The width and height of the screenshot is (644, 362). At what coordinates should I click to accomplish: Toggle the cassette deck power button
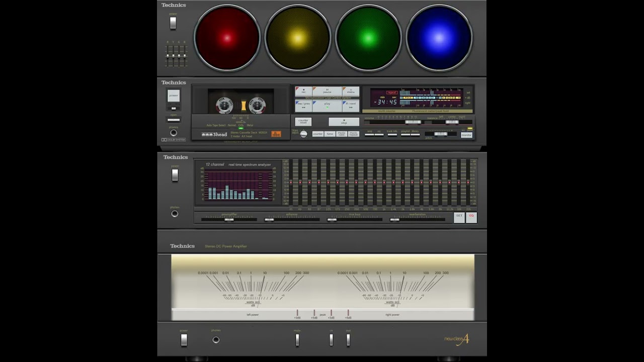pyautogui.click(x=174, y=96)
